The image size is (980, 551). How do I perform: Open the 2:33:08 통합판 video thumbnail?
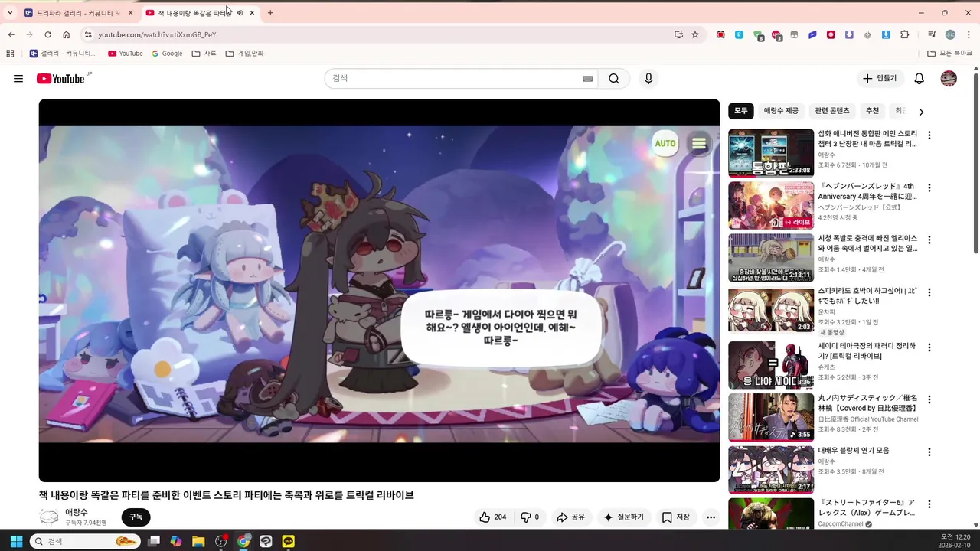[x=771, y=153]
